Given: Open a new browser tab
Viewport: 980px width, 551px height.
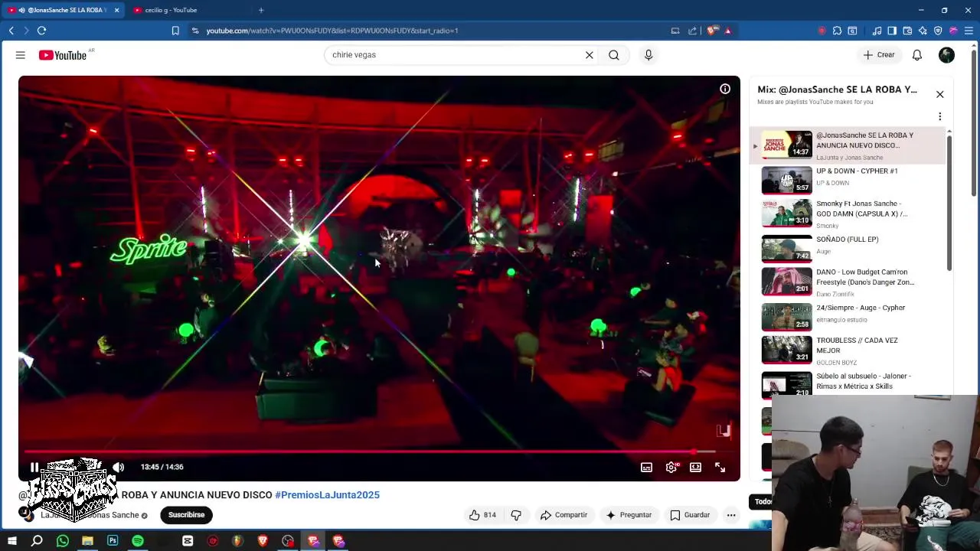Looking at the screenshot, I should point(261,10).
